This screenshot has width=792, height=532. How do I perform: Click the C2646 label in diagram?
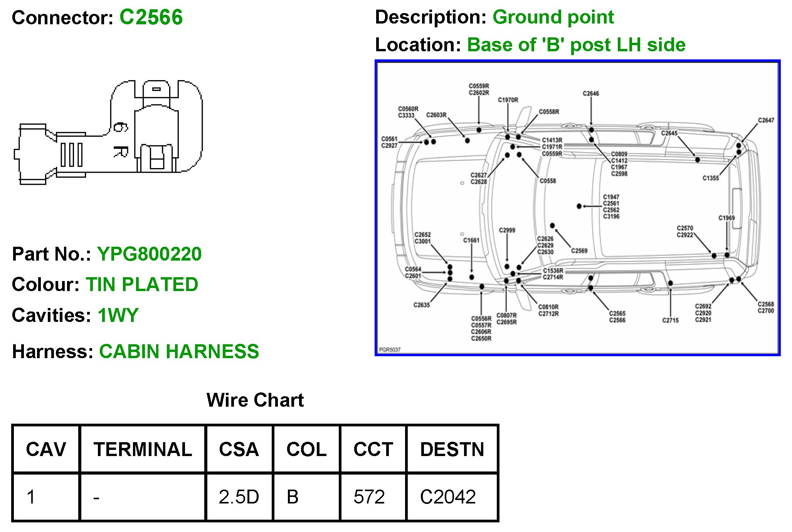point(590,94)
